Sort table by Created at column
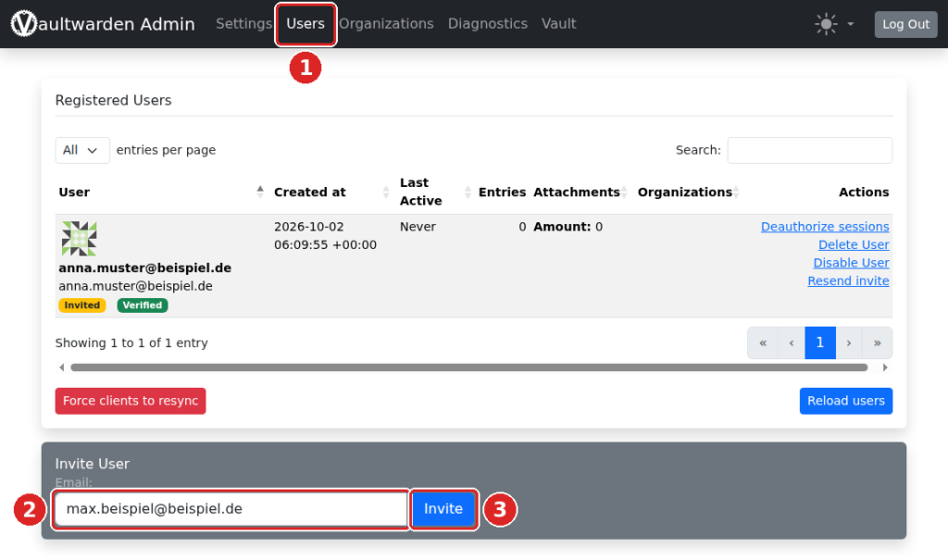The width and height of the screenshot is (948, 560). pyautogui.click(x=331, y=192)
